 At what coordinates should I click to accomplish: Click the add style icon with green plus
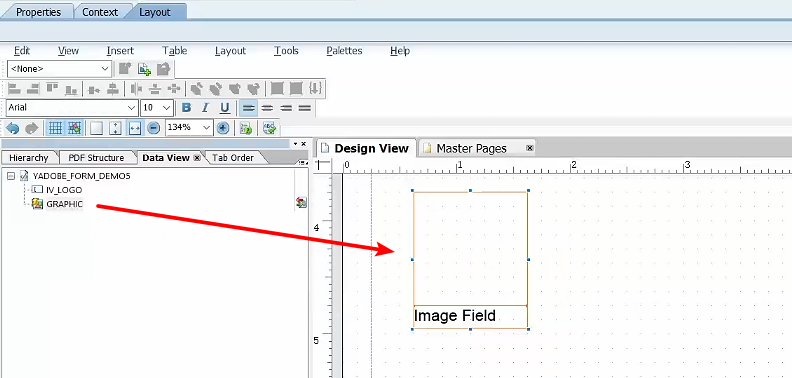(x=144, y=69)
